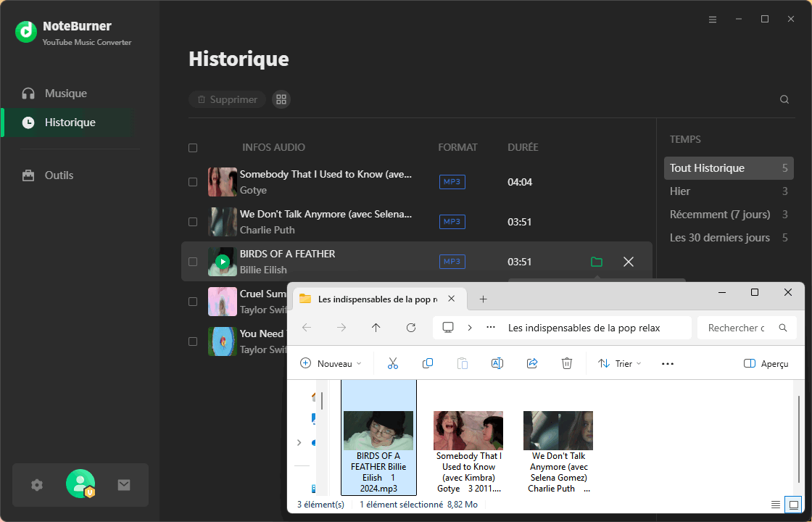The image size is (812, 522).
Task: Select the We Don't Talk Anymore file
Action: coord(558,452)
